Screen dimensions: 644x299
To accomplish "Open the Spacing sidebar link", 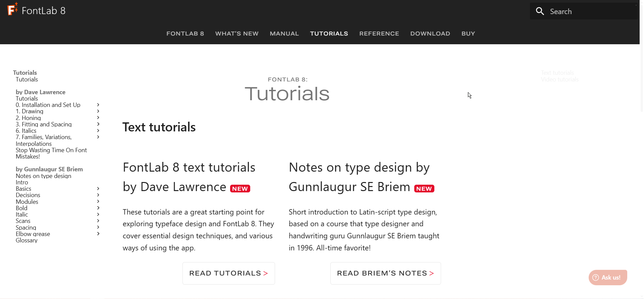I will click(x=26, y=228).
